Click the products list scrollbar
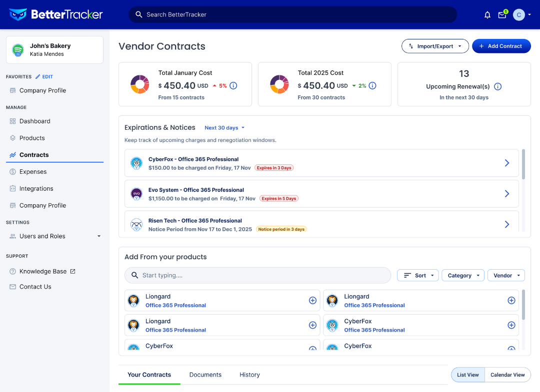The height and width of the screenshot is (392, 540). tap(523, 305)
